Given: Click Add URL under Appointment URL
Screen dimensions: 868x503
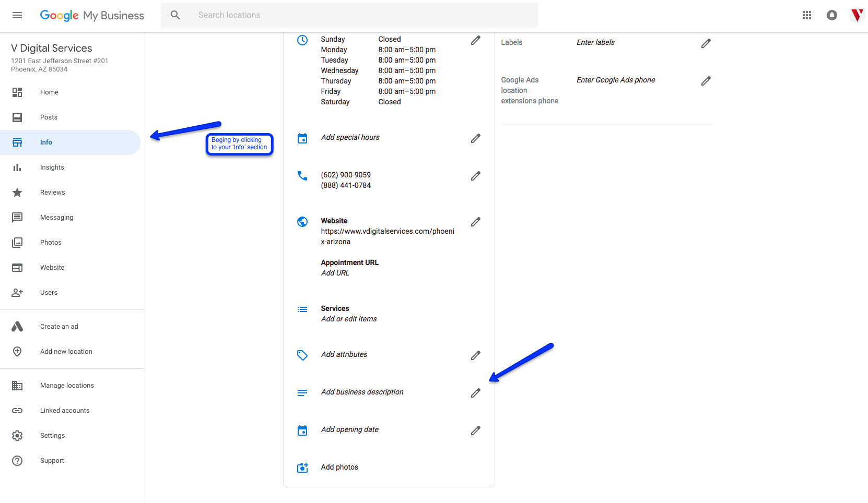Looking at the screenshot, I should click(335, 273).
